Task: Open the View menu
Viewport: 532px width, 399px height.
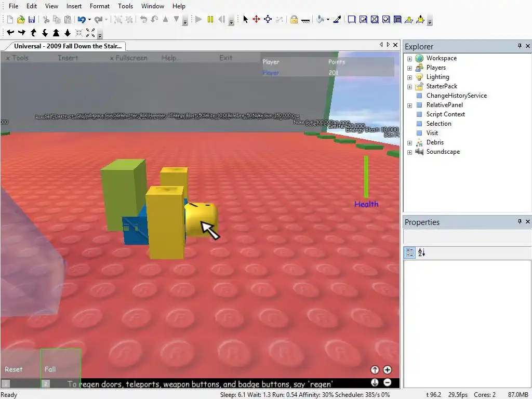Action: (x=51, y=6)
